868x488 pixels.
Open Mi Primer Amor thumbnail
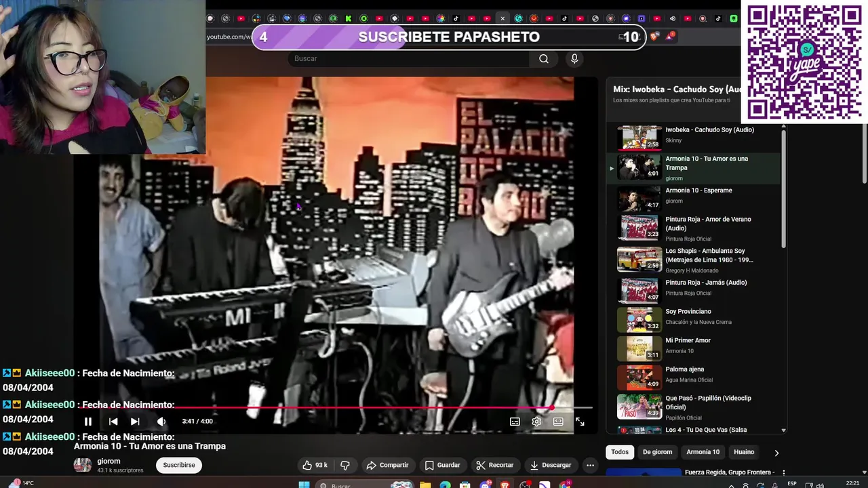tap(639, 348)
